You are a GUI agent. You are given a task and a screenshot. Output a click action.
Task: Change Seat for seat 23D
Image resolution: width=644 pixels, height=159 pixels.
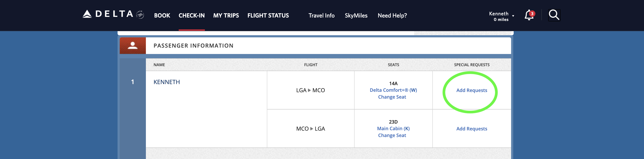(x=392, y=135)
